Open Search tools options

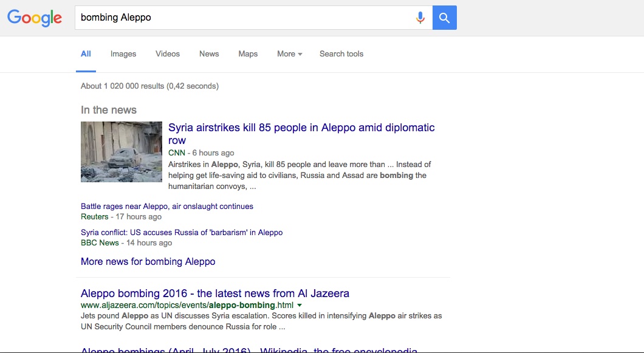pos(341,54)
